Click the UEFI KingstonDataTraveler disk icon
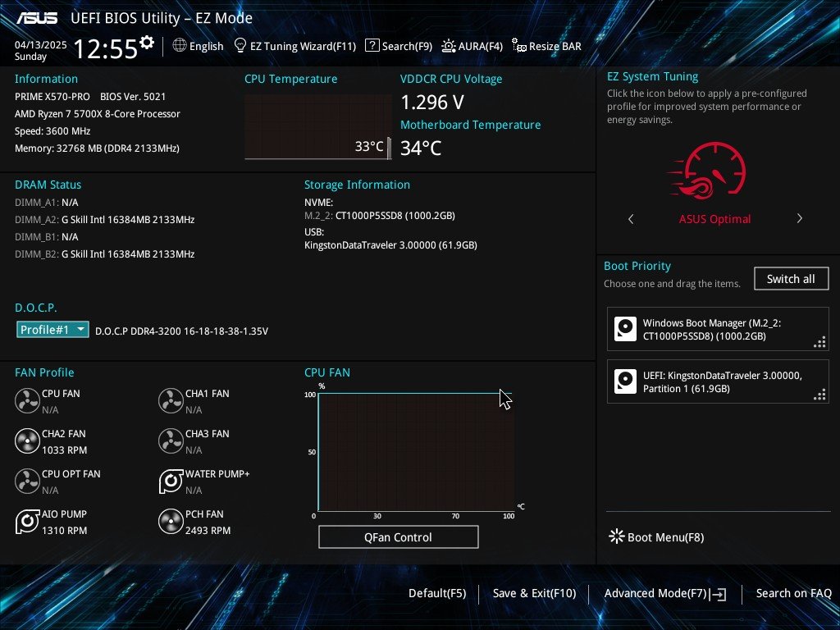Image resolution: width=840 pixels, height=630 pixels. click(x=625, y=381)
